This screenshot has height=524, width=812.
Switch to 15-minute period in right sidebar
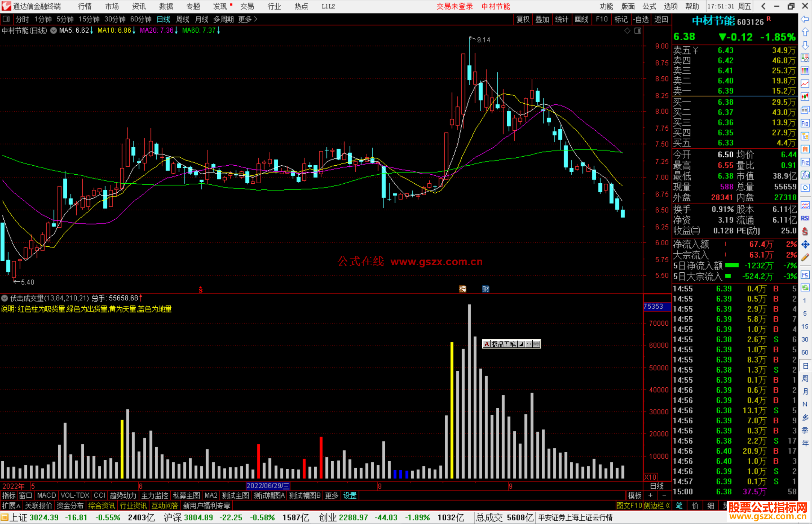point(804,326)
